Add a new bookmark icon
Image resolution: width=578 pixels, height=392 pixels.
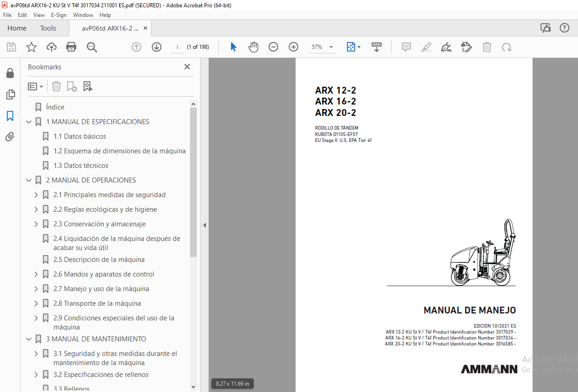(x=72, y=86)
